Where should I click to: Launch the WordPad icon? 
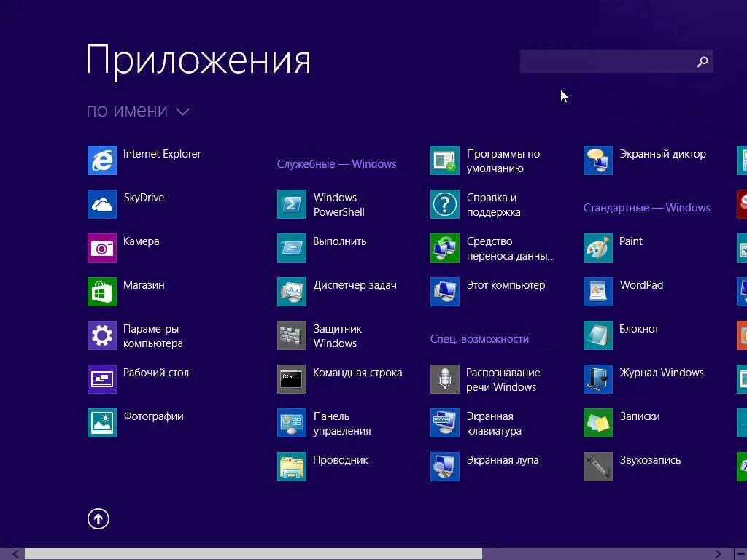pos(598,292)
